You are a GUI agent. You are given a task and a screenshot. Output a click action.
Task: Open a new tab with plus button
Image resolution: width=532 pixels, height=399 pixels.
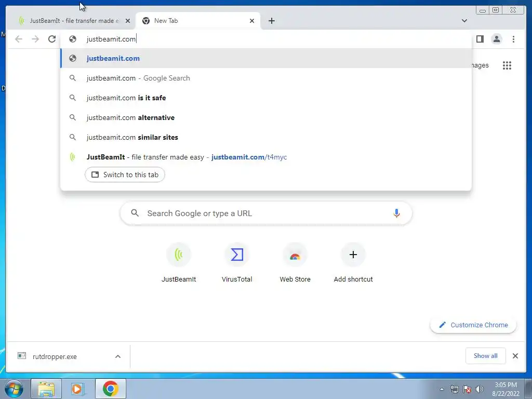(x=271, y=21)
